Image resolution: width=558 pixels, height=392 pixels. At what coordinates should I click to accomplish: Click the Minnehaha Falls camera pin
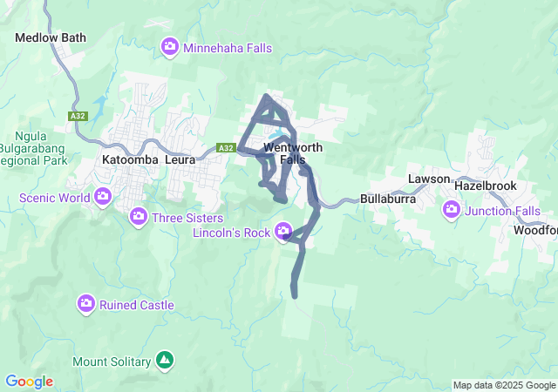pyautogui.click(x=169, y=47)
